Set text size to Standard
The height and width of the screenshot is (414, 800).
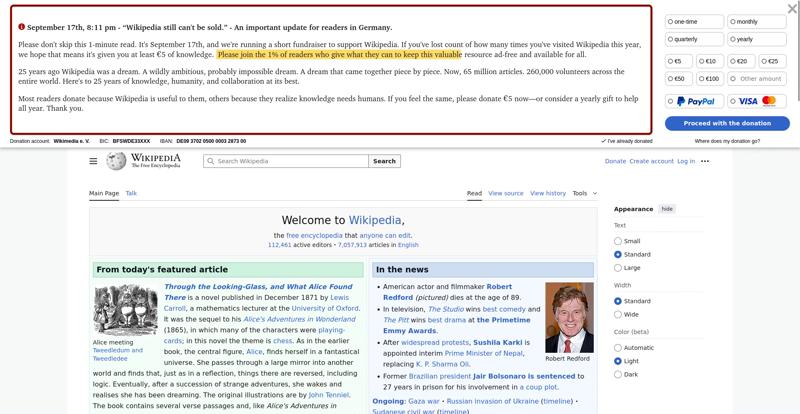click(618, 254)
